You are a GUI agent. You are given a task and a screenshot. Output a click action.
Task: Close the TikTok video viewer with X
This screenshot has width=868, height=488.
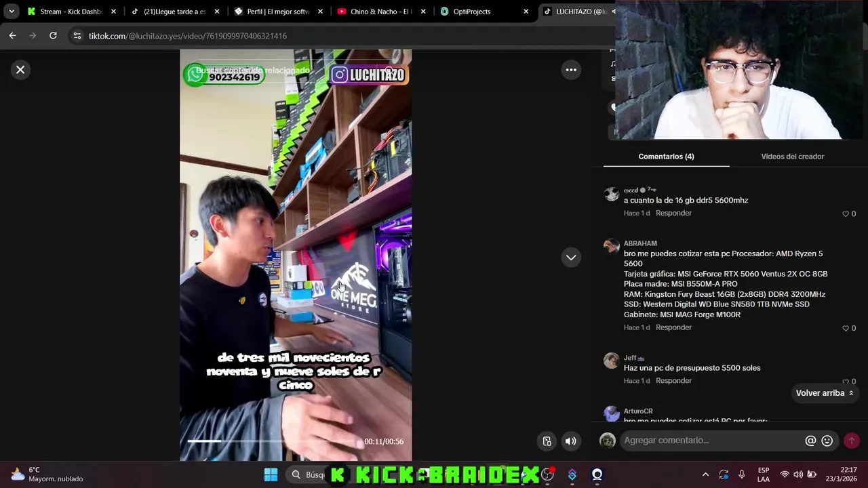[x=20, y=70]
